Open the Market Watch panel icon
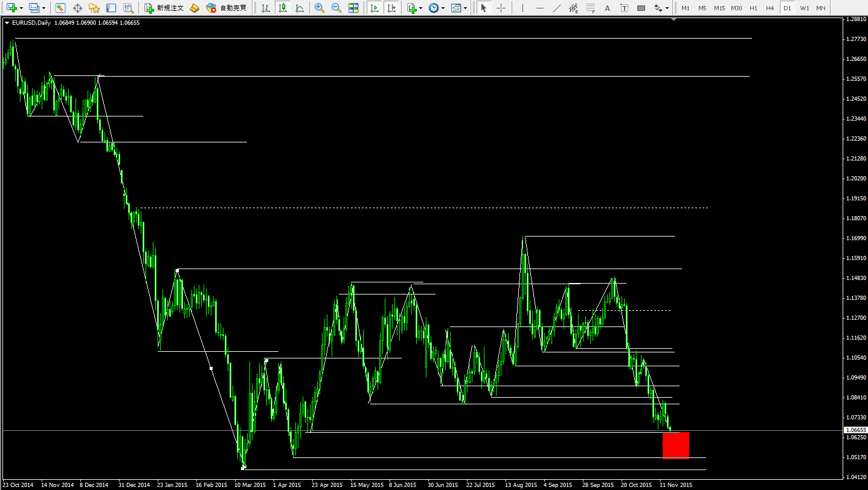Image resolution: width=868 pixels, height=490 pixels. tap(60, 8)
